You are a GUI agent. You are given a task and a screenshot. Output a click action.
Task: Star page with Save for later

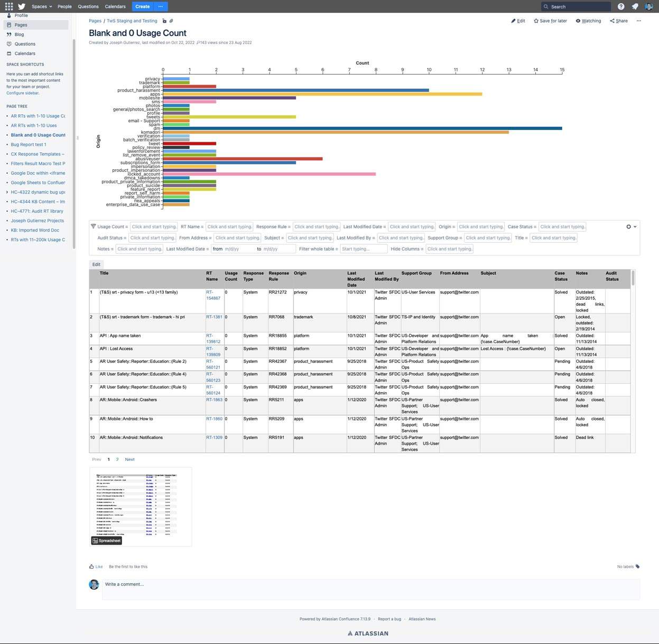[x=550, y=21]
